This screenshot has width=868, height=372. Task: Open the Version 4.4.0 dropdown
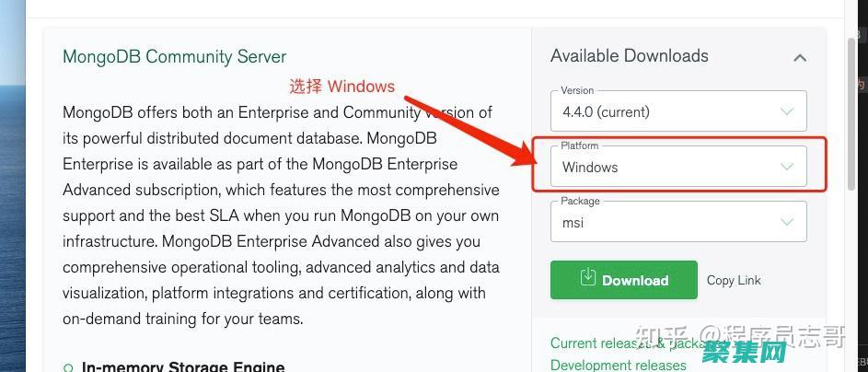coord(678,110)
